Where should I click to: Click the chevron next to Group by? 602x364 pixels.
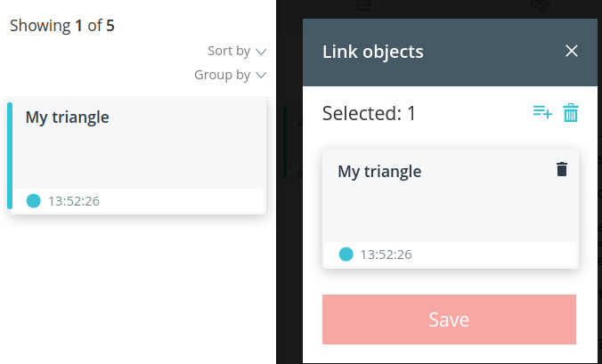click(x=261, y=75)
